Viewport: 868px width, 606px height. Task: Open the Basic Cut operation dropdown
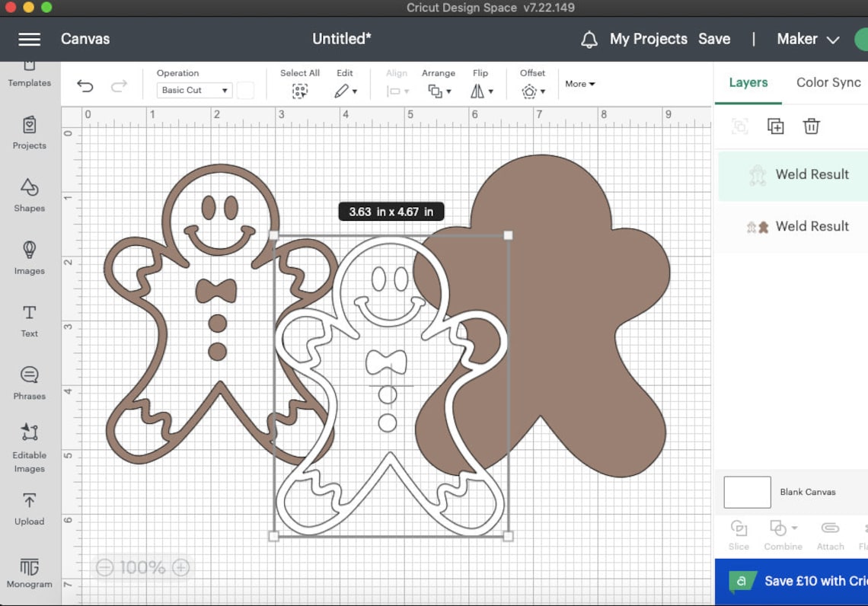tap(193, 90)
